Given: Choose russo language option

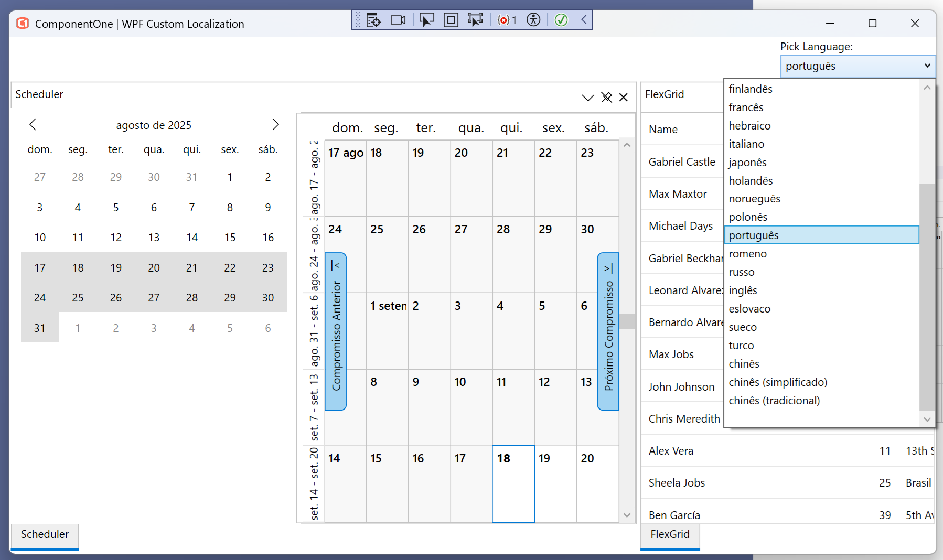Looking at the screenshot, I should 821,272.
